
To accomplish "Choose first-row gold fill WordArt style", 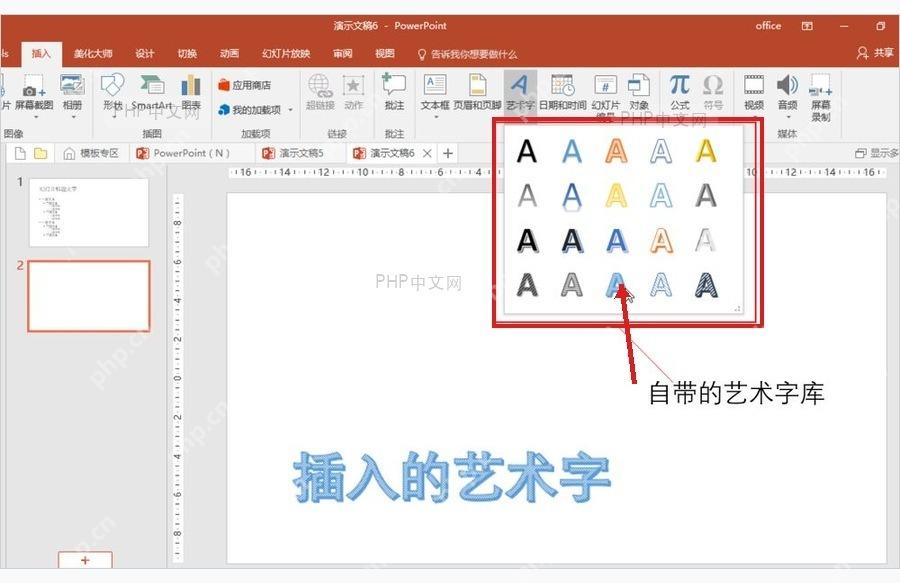I will [x=705, y=151].
